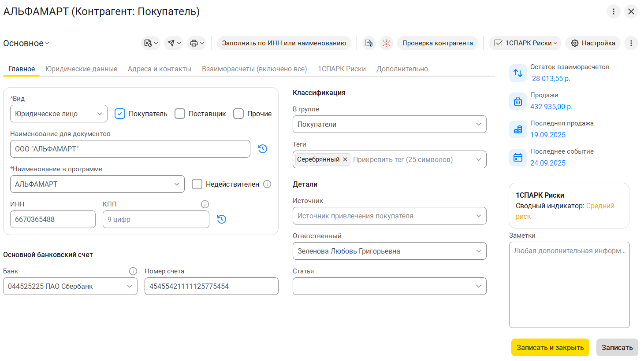Viewport: 644px width, 361px height.
Task: Switch to the Юридические данные tab
Action: click(x=81, y=69)
